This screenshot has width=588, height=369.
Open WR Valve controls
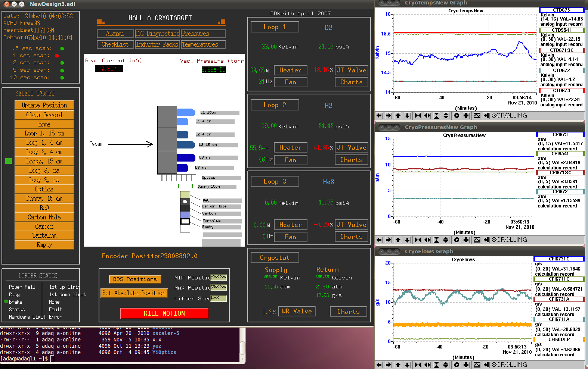point(297,312)
